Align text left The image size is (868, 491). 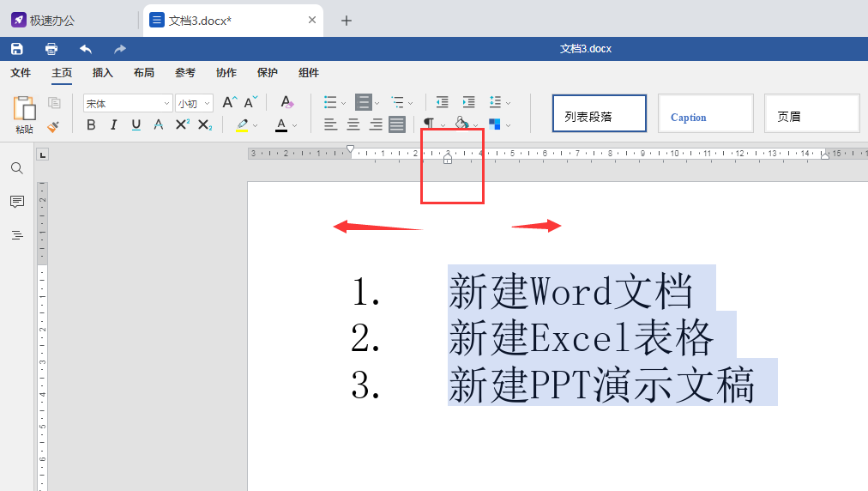[330, 124]
